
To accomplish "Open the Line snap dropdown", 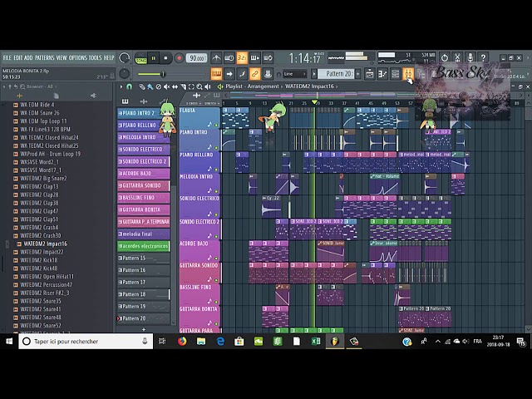I will coord(295,74).
